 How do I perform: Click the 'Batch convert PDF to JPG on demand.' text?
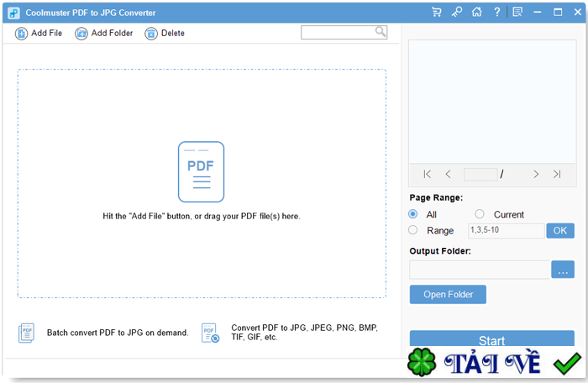coord(118,333)
